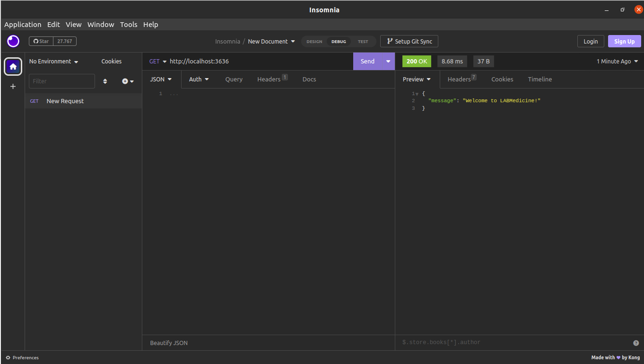Open the Home dashboard icon
644x364 pixels.
tap(13, 67)
